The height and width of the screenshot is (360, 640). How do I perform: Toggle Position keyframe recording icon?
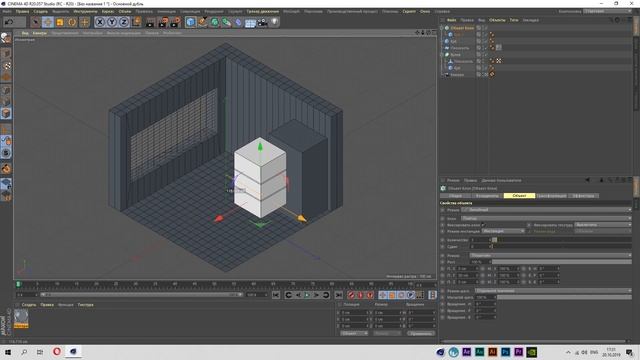(x=383, y=295)
